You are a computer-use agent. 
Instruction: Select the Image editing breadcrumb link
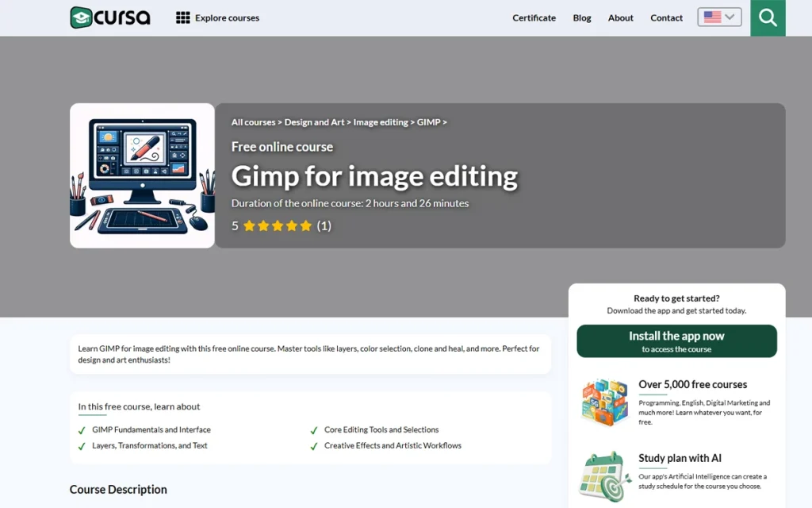coord(381,122)
